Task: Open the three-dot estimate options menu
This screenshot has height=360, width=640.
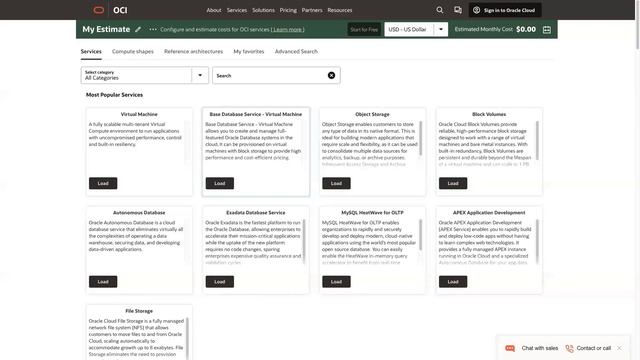Action: [153, 29]
